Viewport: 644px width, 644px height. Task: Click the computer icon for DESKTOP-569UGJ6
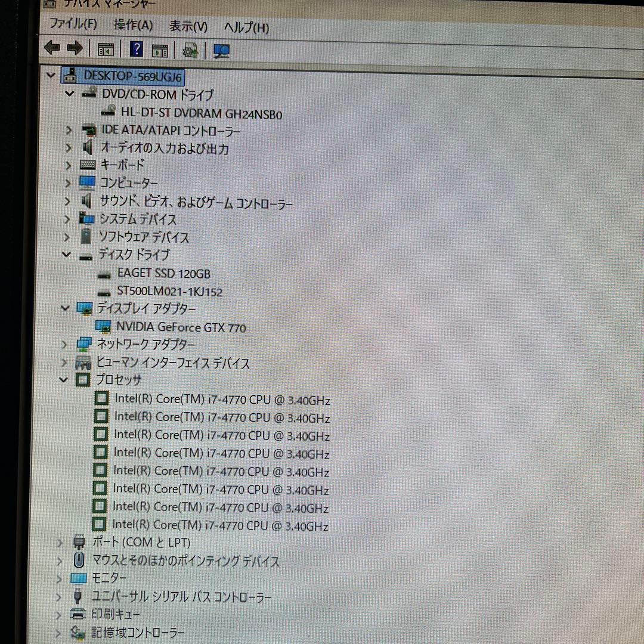pyautogui.click(x=70, y=76)
